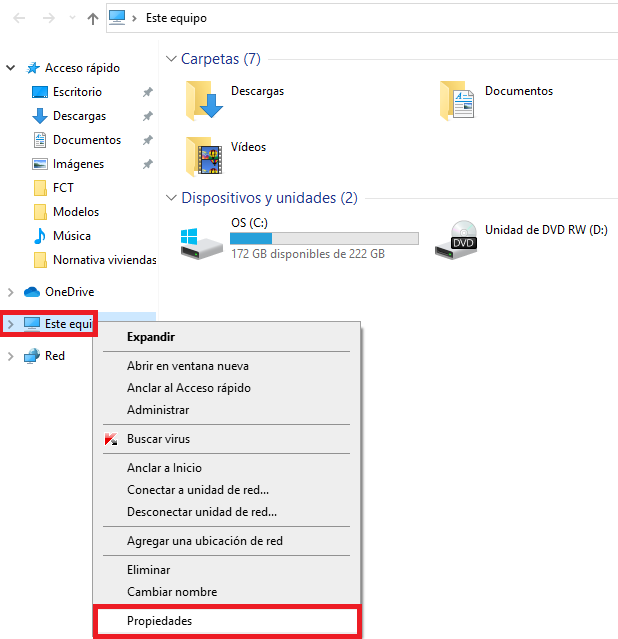The height and width of the screenshot is (639, 618).
Task: Click '172 GB disponibles de 222 GB' text
Action: coord(308,254)
